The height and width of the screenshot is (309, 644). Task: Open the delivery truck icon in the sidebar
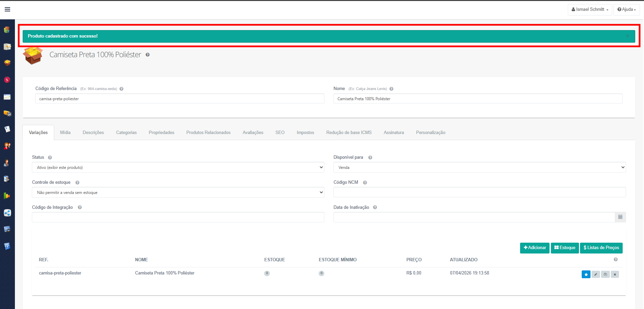[7, 113]
